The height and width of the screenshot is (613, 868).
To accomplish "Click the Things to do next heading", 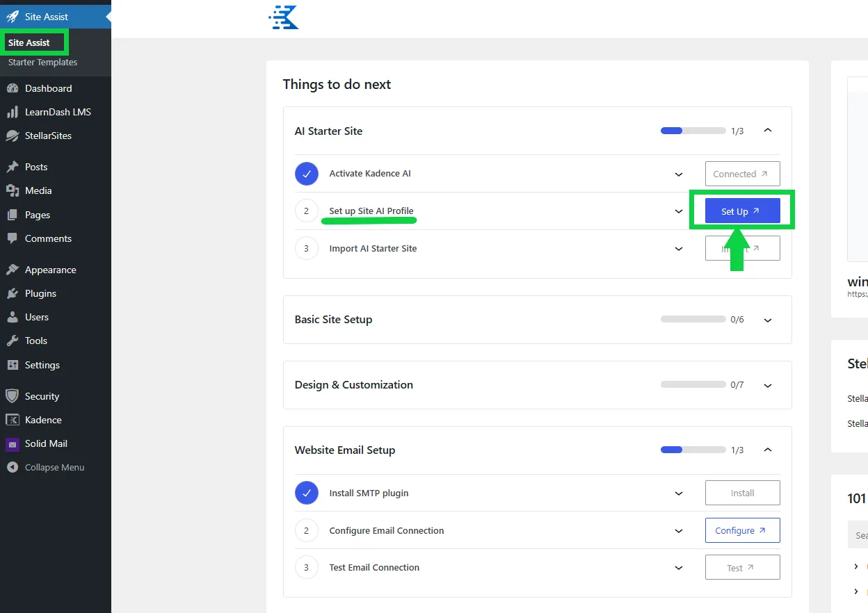I will pyautogui.click(x=337, y=84).
